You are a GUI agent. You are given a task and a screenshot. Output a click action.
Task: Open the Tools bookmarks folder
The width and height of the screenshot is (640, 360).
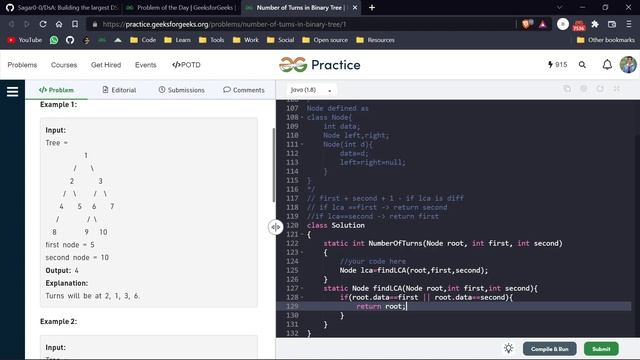(x=211, y=40)
